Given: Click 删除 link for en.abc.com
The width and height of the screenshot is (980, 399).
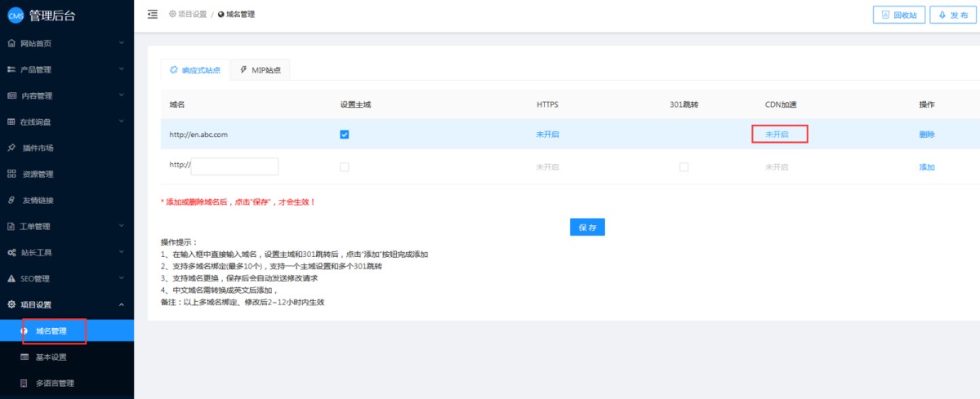Looking at the screenshot, I should [x=927, y=135].
